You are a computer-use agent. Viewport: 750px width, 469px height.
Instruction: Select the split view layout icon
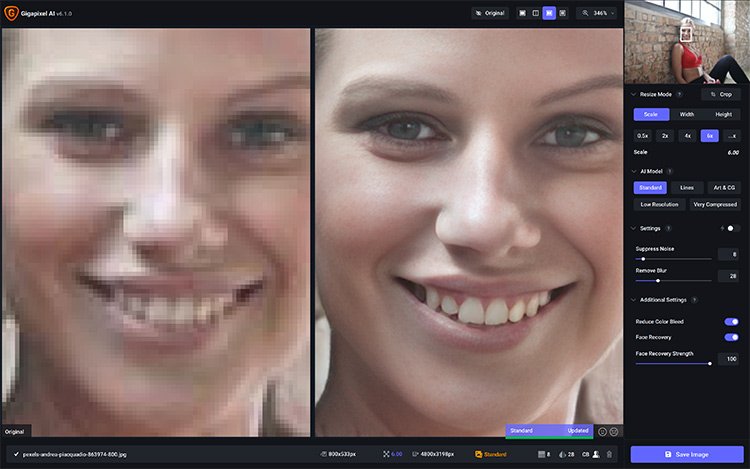[x=536, y=13]
